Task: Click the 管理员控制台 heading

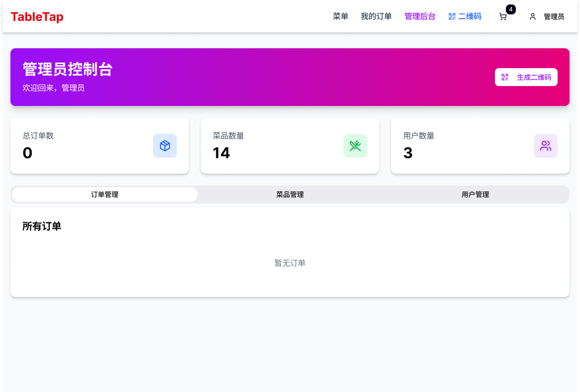Action: 68,69
